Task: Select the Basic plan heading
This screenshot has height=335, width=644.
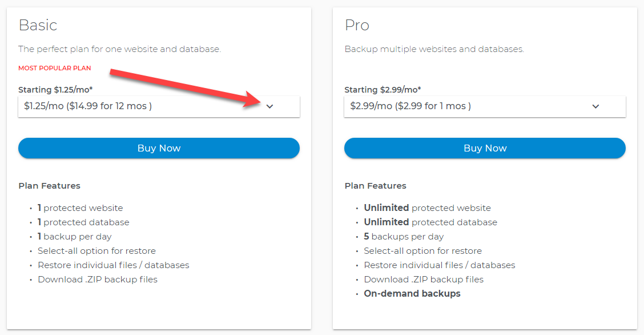Action: coord(38,25)
